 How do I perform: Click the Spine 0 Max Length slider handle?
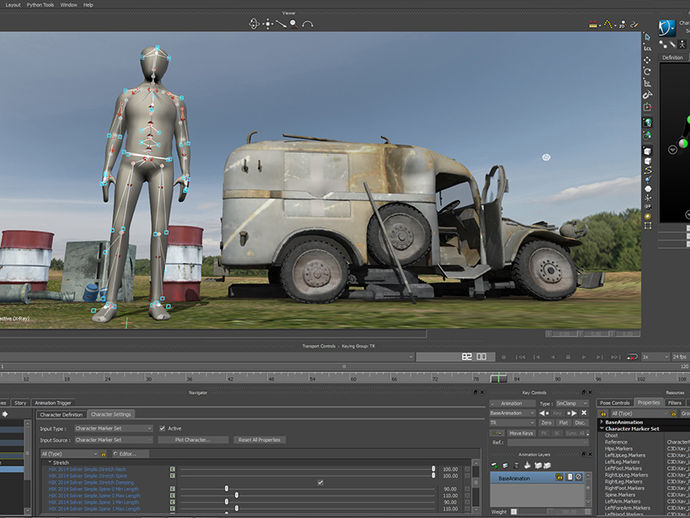(237, 495)
